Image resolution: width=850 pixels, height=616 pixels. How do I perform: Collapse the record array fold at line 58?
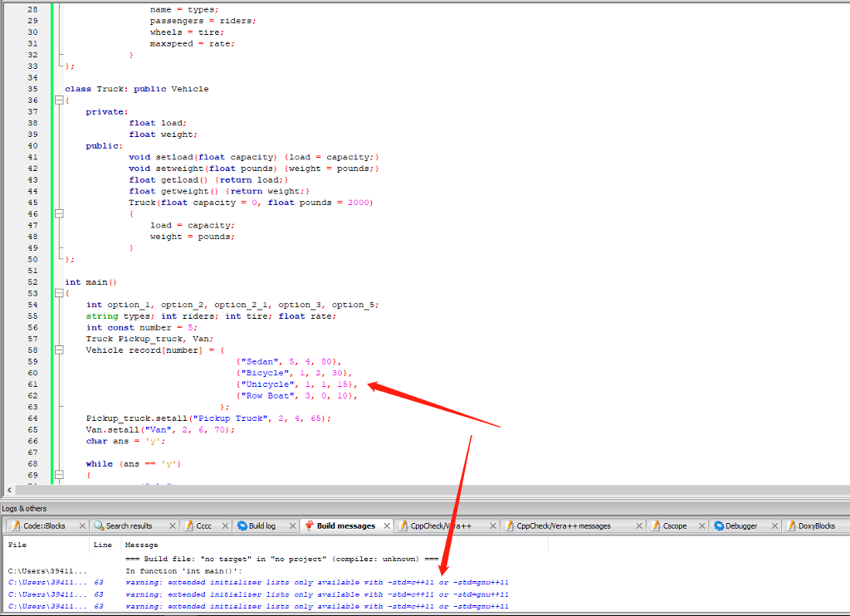coord(59,350)
